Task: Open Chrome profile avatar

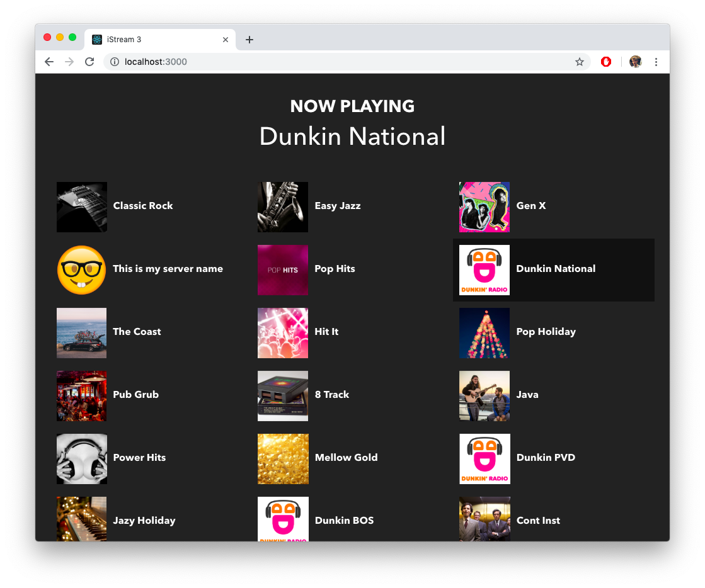Action: pos(635,62)
